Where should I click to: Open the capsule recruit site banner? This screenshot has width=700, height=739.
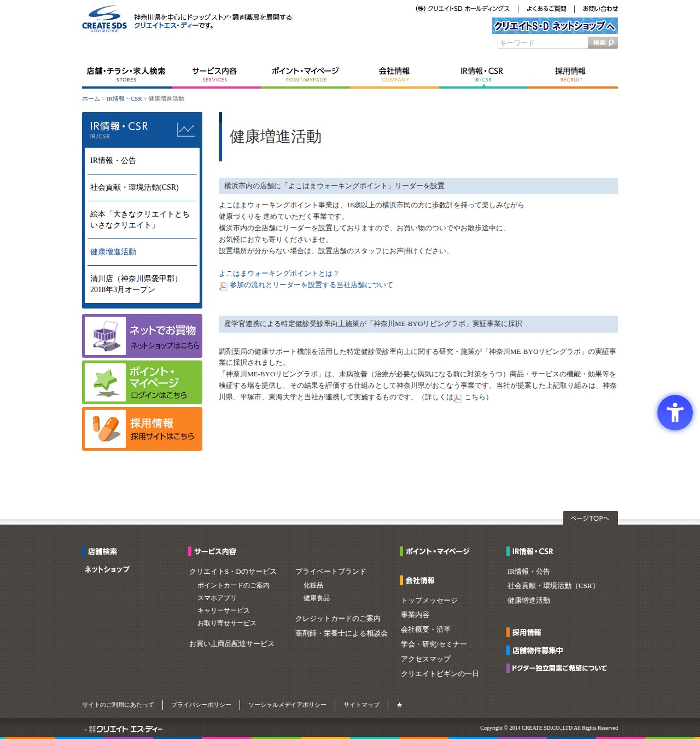[x=142, y=429]
